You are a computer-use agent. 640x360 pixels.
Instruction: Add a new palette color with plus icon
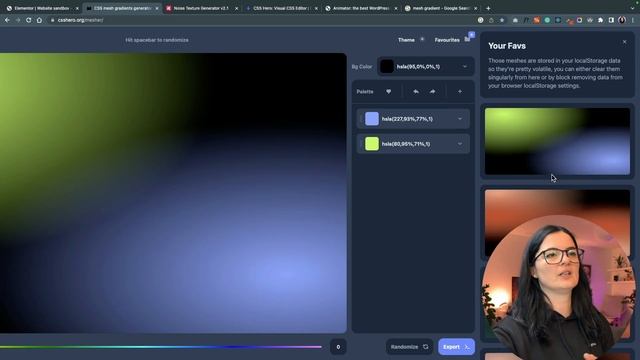460,91
